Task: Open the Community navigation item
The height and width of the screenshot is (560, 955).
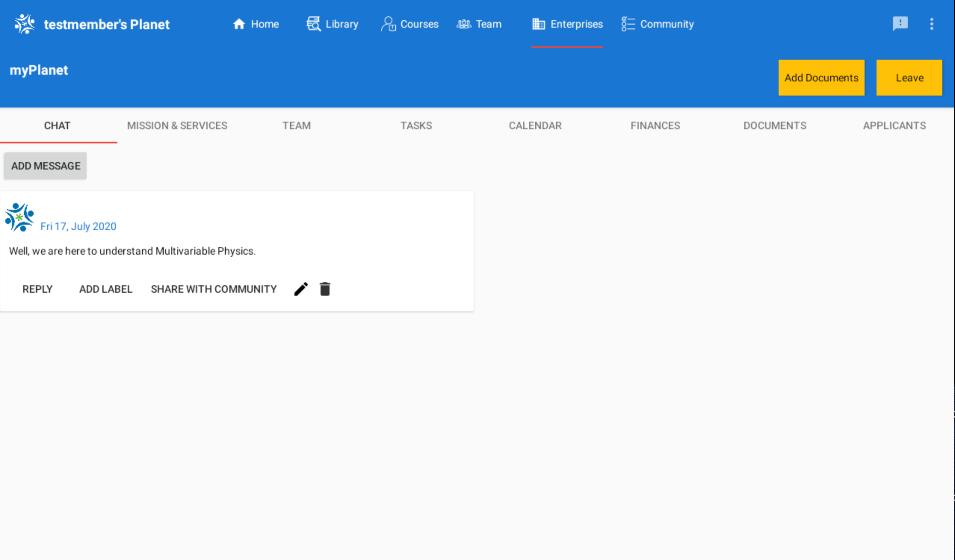Action: (x=658, y=24)
